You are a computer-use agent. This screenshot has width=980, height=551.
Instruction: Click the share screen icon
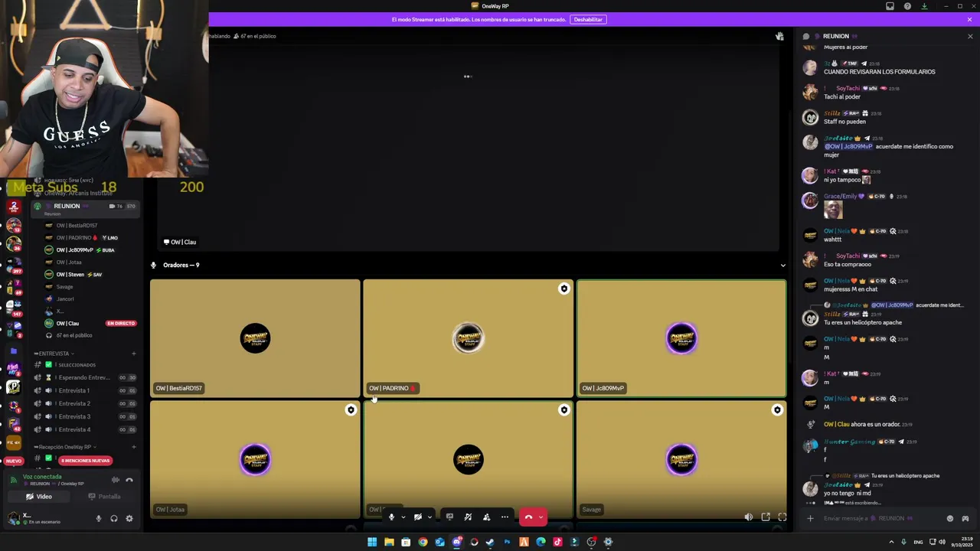(449, 517)
